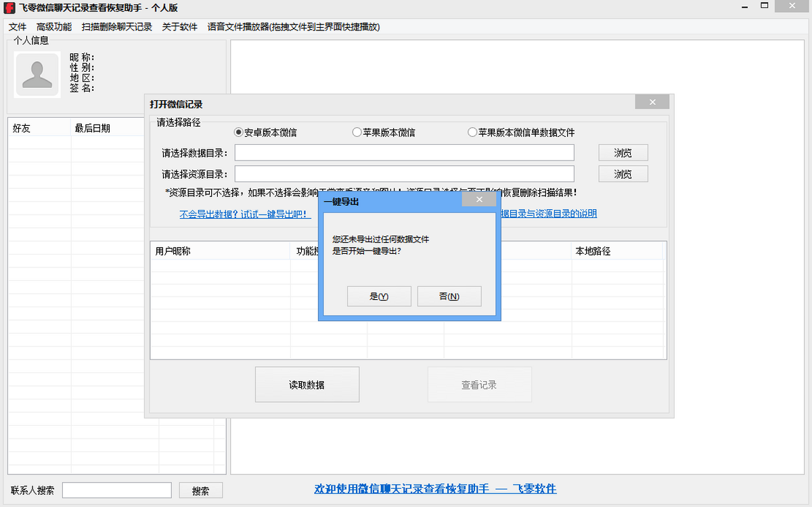Open the 欢迎使用微信聊天记录查看恢复助手 link
This screenshot has height=507, width=812.
click(436, 489)
